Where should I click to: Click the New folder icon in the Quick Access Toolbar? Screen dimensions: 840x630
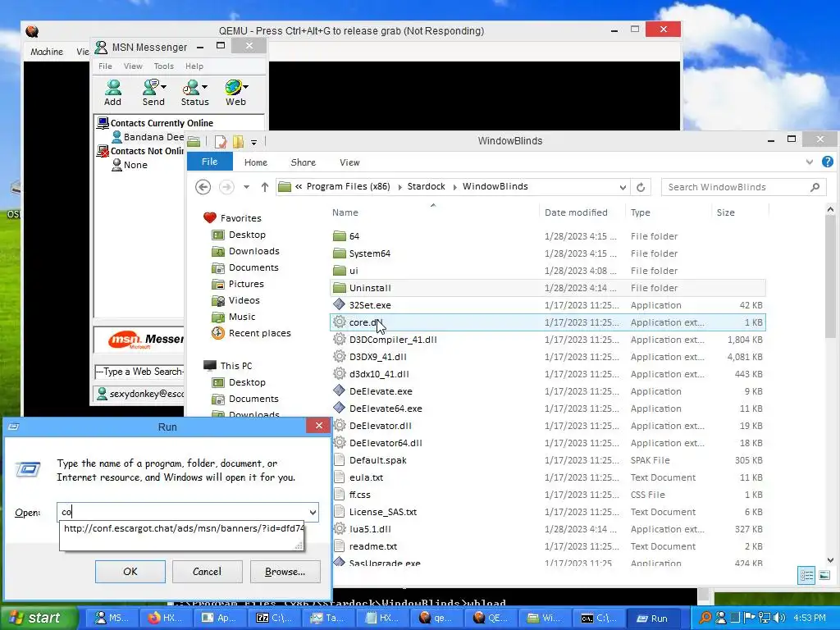[238, 142]
